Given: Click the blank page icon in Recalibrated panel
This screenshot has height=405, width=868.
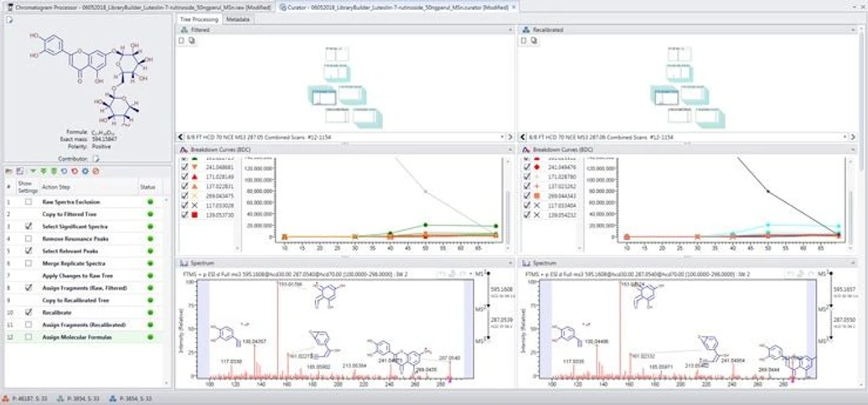Looking at the screenshot, I should click(x=524, y=40).
